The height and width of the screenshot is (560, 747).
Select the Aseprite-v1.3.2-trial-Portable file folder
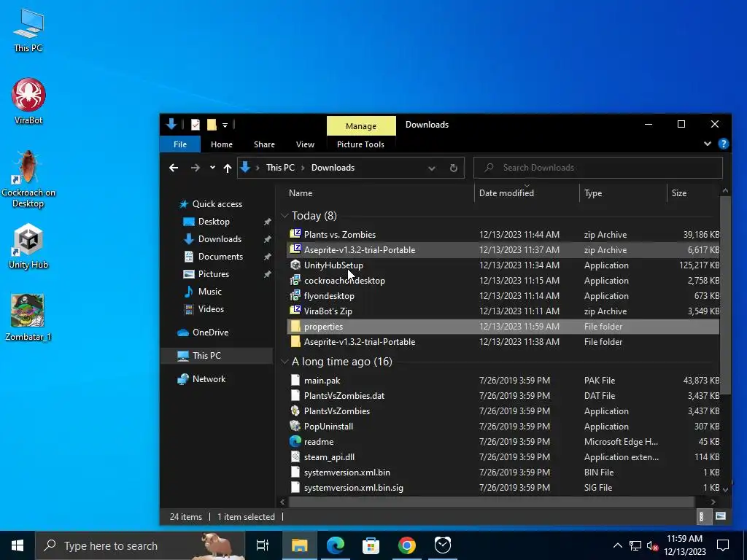pyautogui.click(x=503, y=342)
